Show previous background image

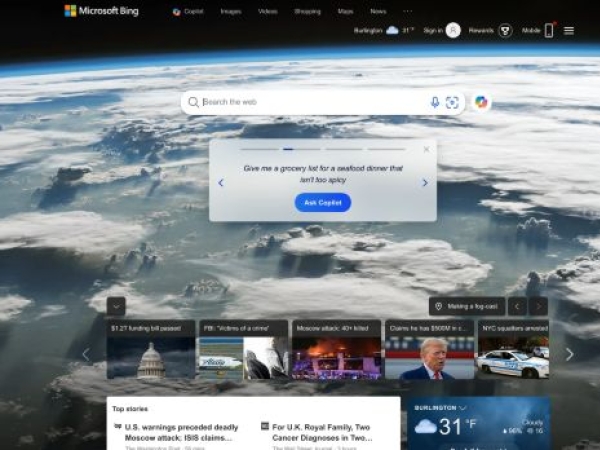517,306
